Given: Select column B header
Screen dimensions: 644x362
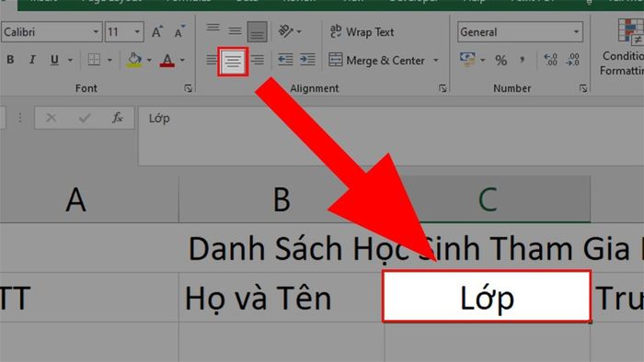Looking at the screenshot, I should click(x=282, y=200).
